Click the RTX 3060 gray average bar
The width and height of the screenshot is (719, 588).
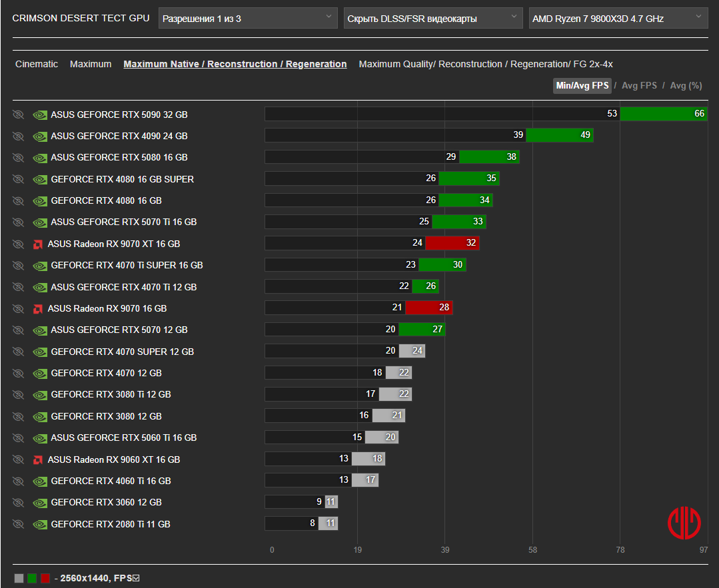click(x=331, y=502)
